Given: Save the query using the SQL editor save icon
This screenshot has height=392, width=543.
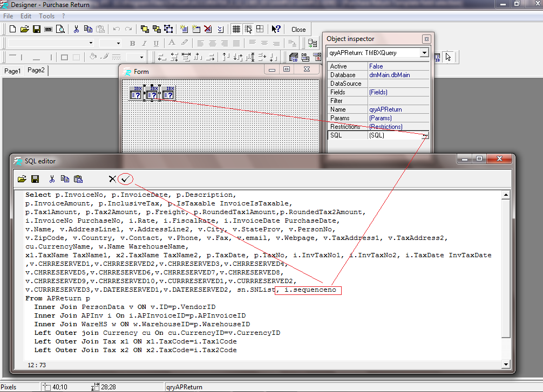Looking at the screenshot, I should click(35, 178).
